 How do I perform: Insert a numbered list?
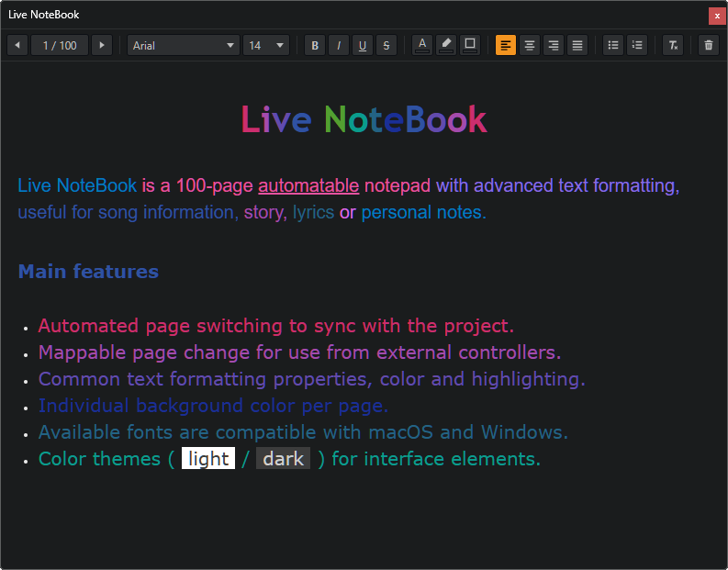[637, 46]
